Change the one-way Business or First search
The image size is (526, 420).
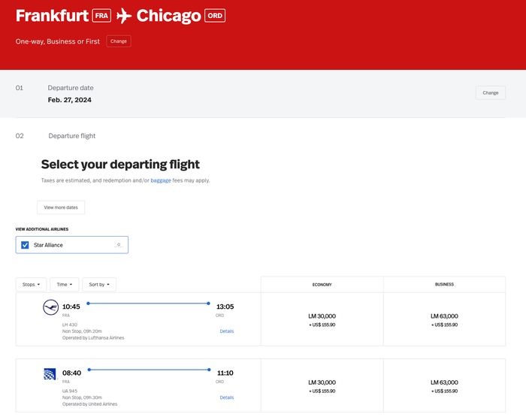119,41
